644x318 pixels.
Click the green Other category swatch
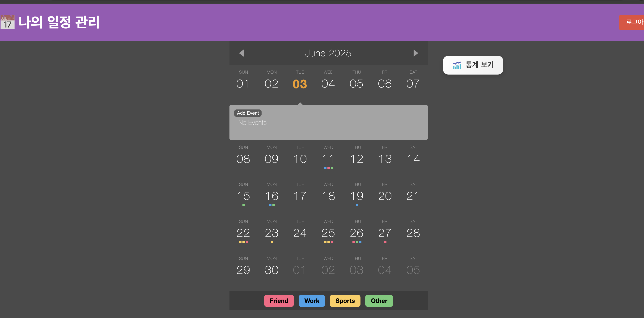(x=379, y=301)
